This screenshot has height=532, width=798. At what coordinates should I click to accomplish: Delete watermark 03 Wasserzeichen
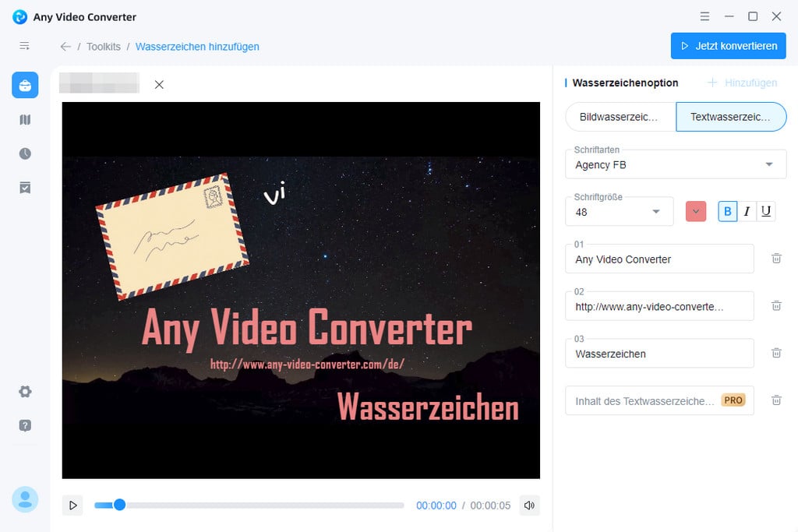[x=776, y=353]
